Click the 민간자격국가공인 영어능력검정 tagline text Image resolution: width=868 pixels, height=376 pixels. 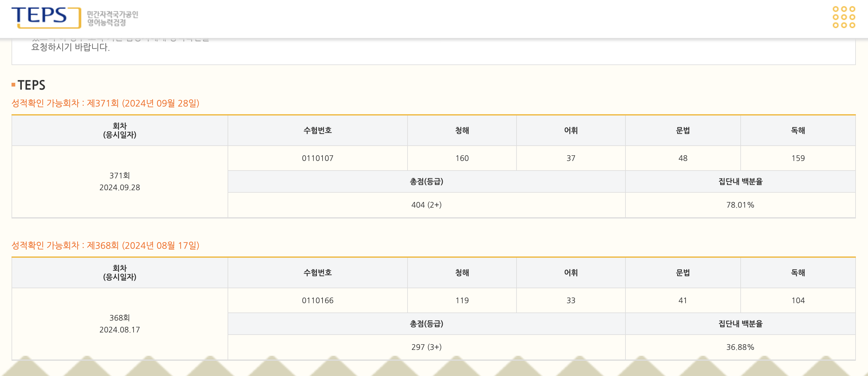(x=112, y=19)
